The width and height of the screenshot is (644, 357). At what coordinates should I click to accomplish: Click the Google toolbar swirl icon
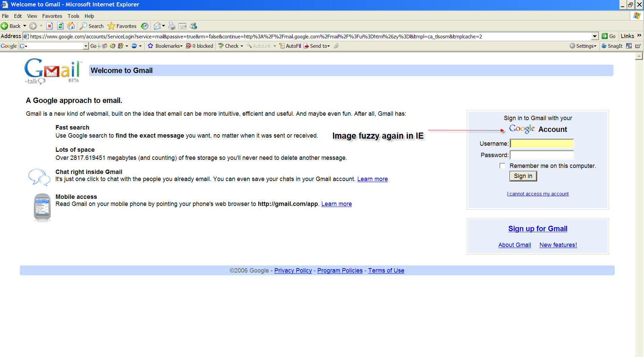click(x=113, y=46)
